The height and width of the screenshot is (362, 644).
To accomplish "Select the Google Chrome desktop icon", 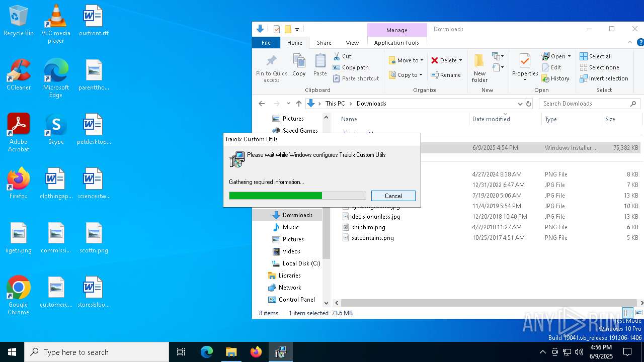I will (x=18, y=296).
